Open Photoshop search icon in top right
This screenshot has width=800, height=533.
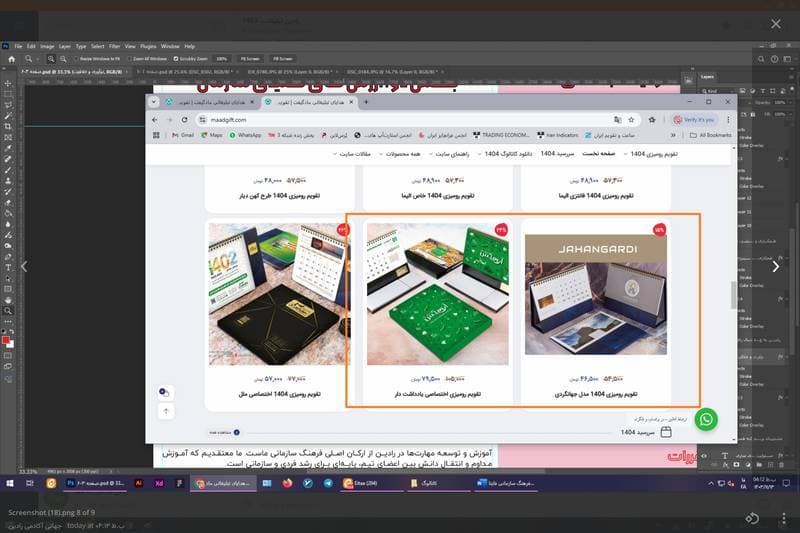coord(761,59)
